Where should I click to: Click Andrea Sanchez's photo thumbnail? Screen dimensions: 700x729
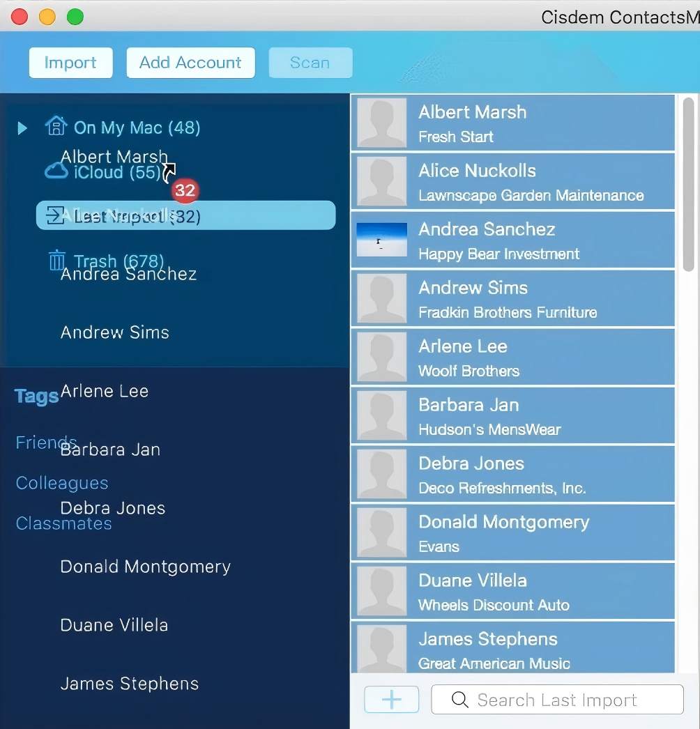point(381,239)
